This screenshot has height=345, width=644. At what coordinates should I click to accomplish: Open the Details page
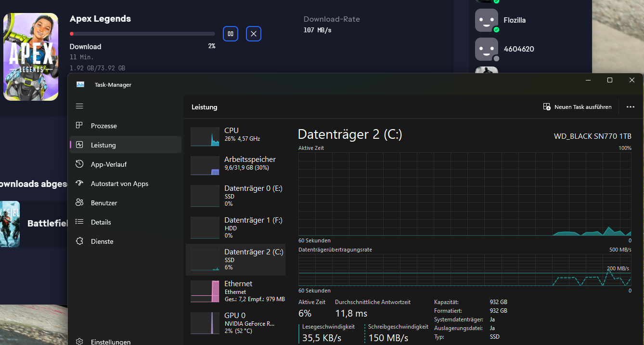coord(126,222)
